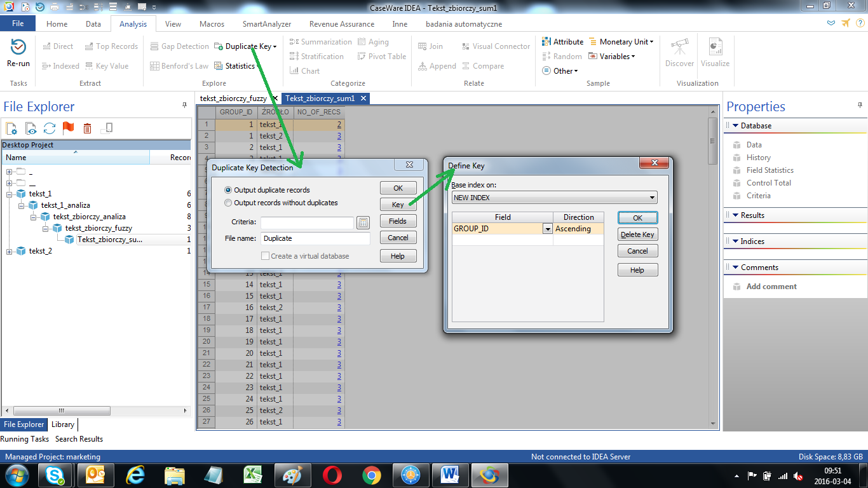Switch to the Macros ribbon tab
The height and width of the screenshot is (488, 868).
pyautogui.click(x=212, y=24)
